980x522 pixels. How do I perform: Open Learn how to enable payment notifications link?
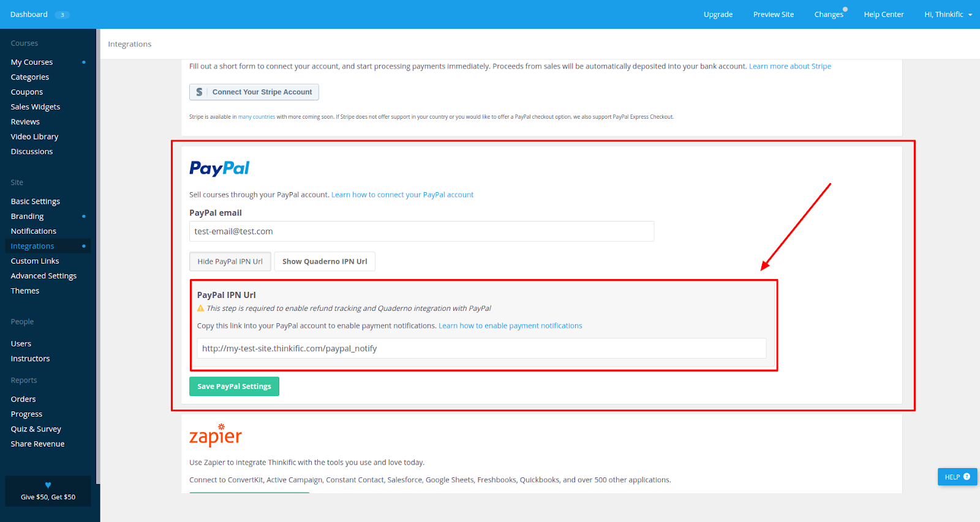(510, 326)
